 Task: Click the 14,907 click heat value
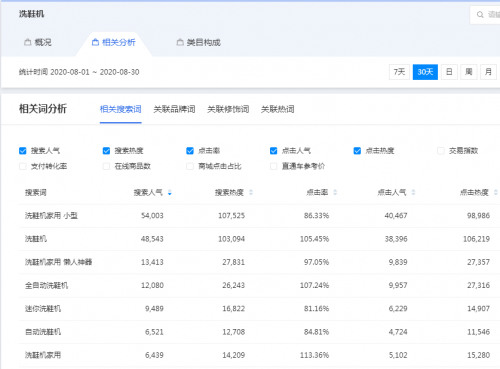pos(479,309)
